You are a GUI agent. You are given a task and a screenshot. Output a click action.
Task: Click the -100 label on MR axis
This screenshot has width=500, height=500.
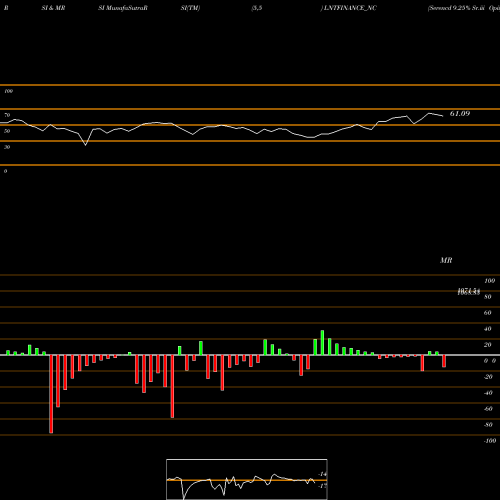tap(490, 441)
